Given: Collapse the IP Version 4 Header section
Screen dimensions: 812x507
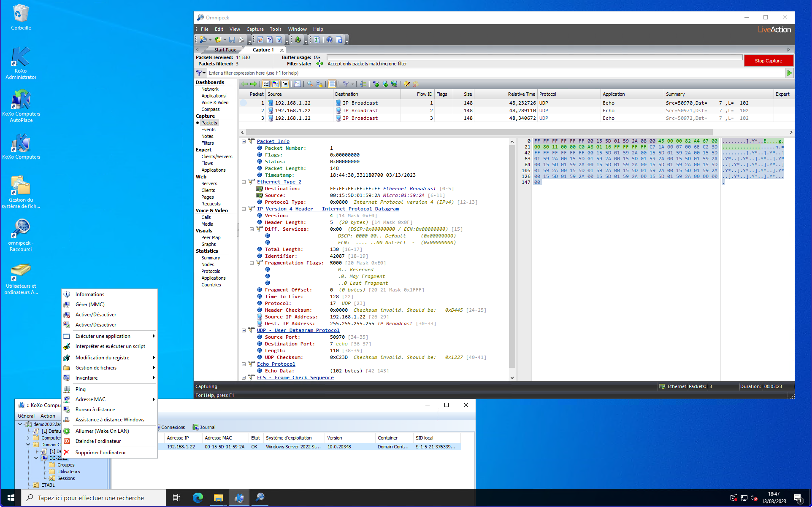Looking at the screenshot, I should pyautogui.click(x=244, y=209).
